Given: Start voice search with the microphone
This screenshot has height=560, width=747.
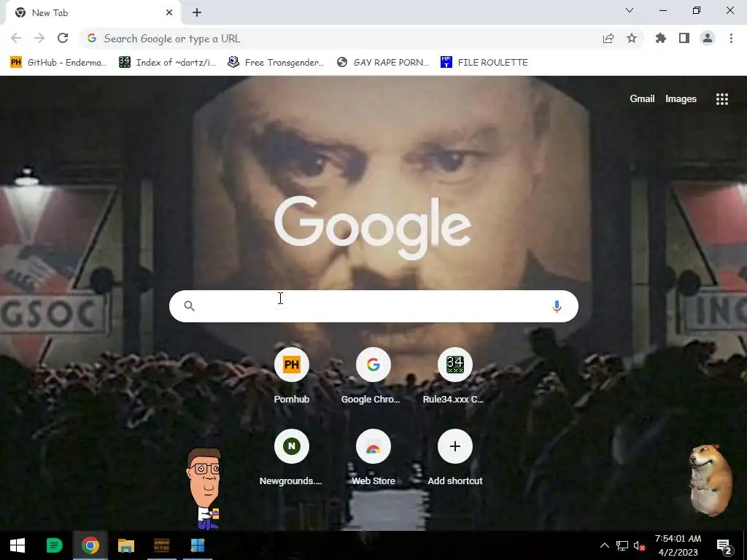Looking at the screenshot, I should (x=557, y=306).
